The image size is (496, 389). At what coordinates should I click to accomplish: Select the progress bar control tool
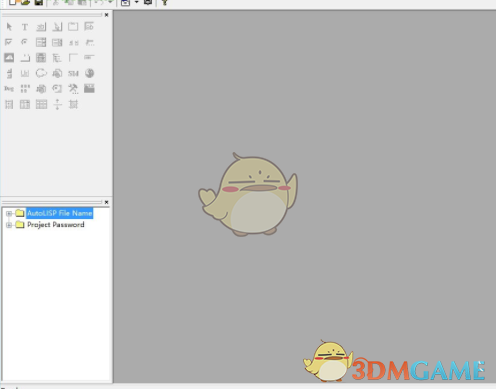pos(89,57)
